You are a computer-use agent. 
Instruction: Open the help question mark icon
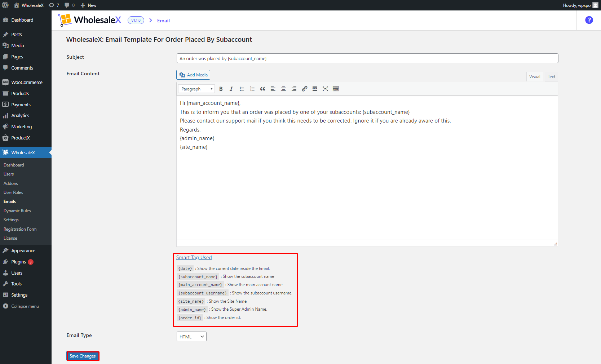coord(589,20)
